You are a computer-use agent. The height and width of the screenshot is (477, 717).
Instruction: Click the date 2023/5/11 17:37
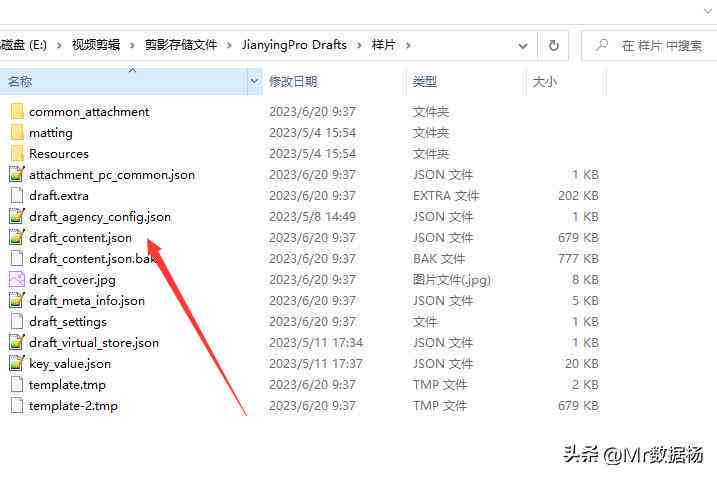316,364
